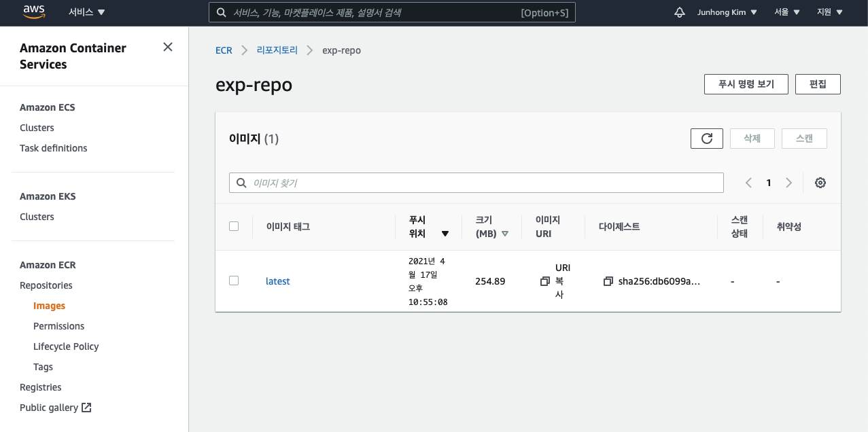Click the 다이제스트 column header
Screen dimensions: 868x432
(619, 227)
